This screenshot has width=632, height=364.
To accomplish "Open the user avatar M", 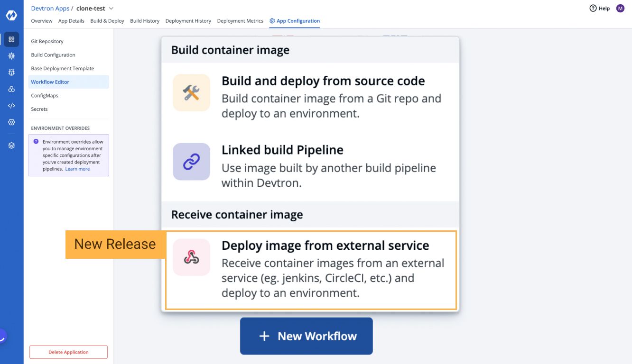I will (620, 8).
